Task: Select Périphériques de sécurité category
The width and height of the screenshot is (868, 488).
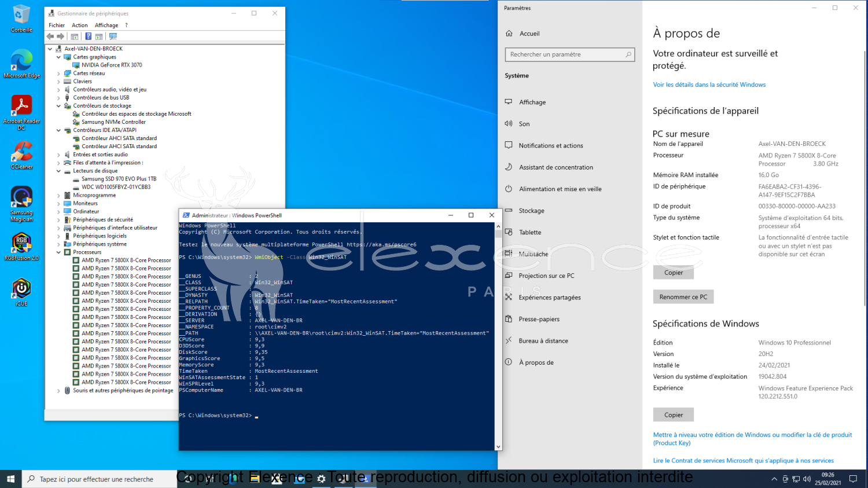Action: coord(102,220)
